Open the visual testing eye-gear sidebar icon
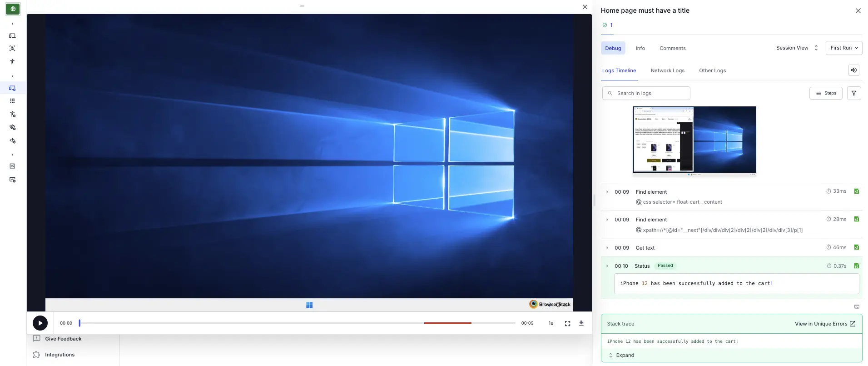The height and width of the screenshot is (366, 868). tap(12, 127)
